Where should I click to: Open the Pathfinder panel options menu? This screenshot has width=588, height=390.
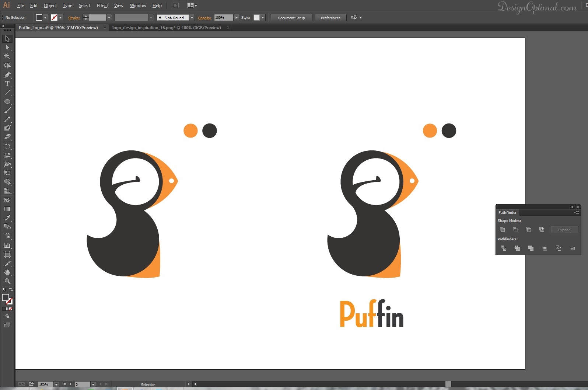click(x=577, y=213)
